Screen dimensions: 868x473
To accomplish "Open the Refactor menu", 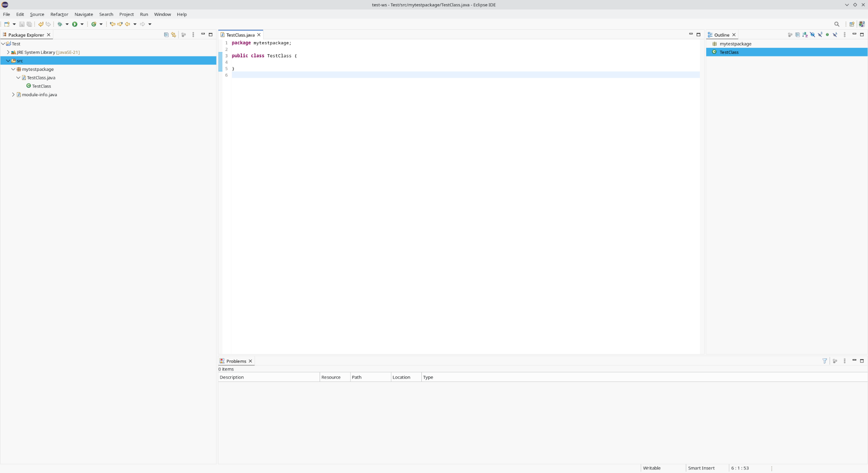I will 59,14.
